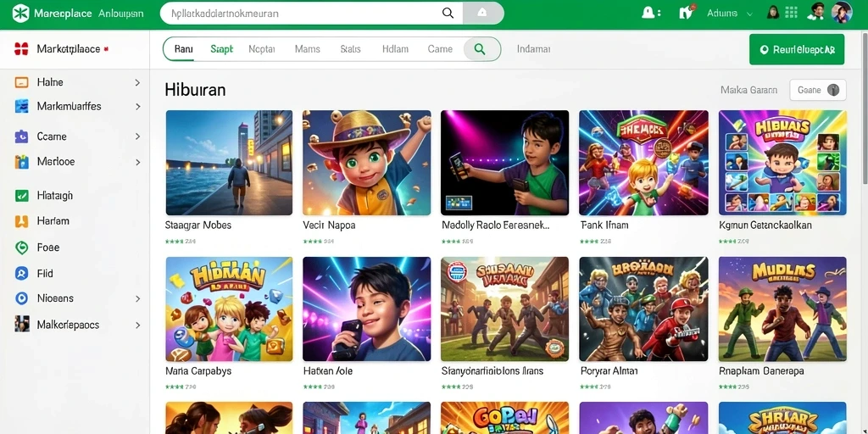Click the page vertical scrollbar
Screen dimensions: 868x434
point(865,108)
